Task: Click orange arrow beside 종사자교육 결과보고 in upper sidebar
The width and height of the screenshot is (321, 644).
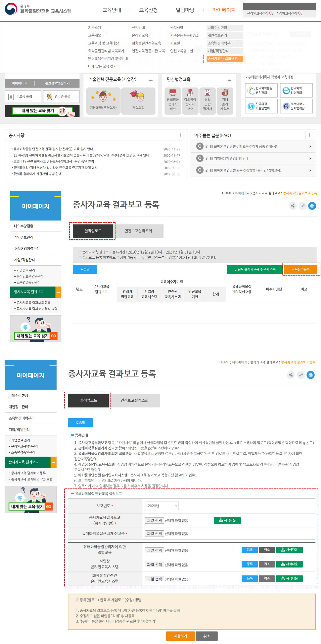Action: [58, 292]
